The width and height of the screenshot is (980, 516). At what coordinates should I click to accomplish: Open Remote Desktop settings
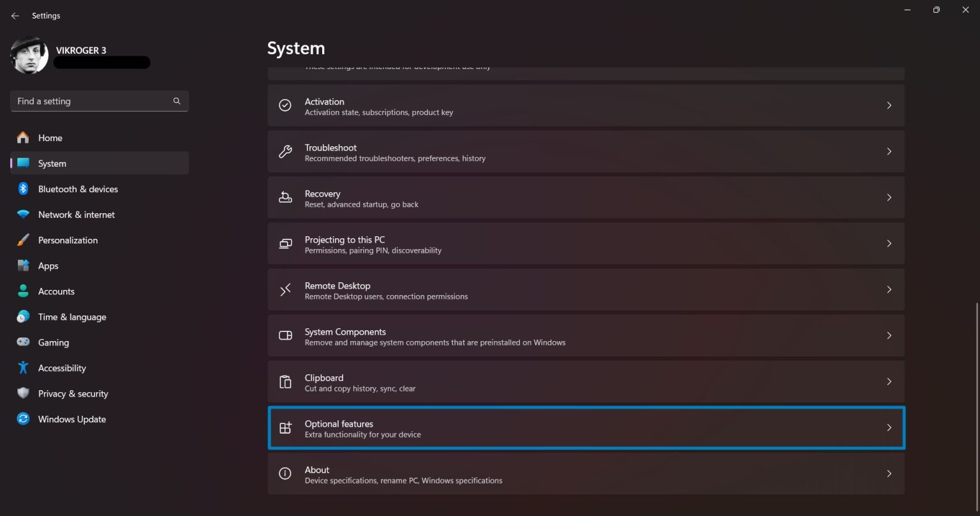coord(586,289)
